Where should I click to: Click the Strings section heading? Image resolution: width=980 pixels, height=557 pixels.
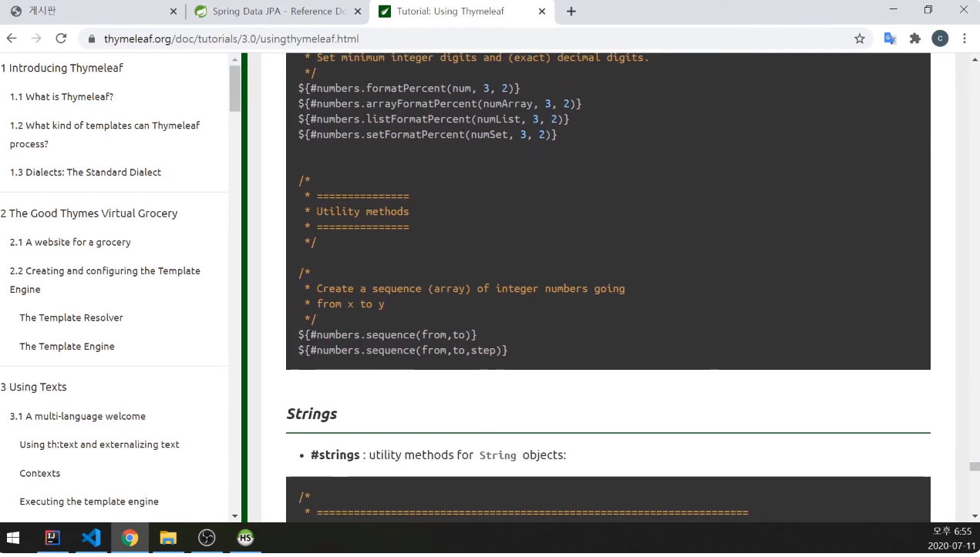point(312,414)
